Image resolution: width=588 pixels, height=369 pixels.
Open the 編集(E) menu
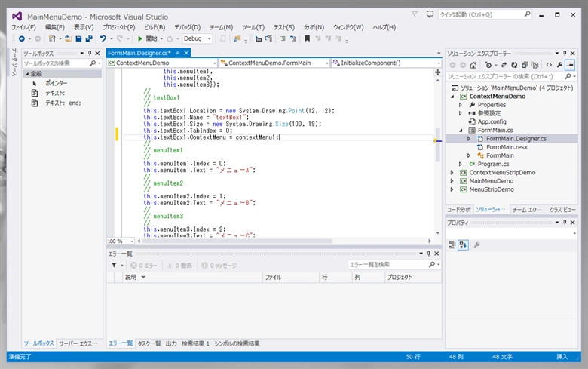pos(55,27)
